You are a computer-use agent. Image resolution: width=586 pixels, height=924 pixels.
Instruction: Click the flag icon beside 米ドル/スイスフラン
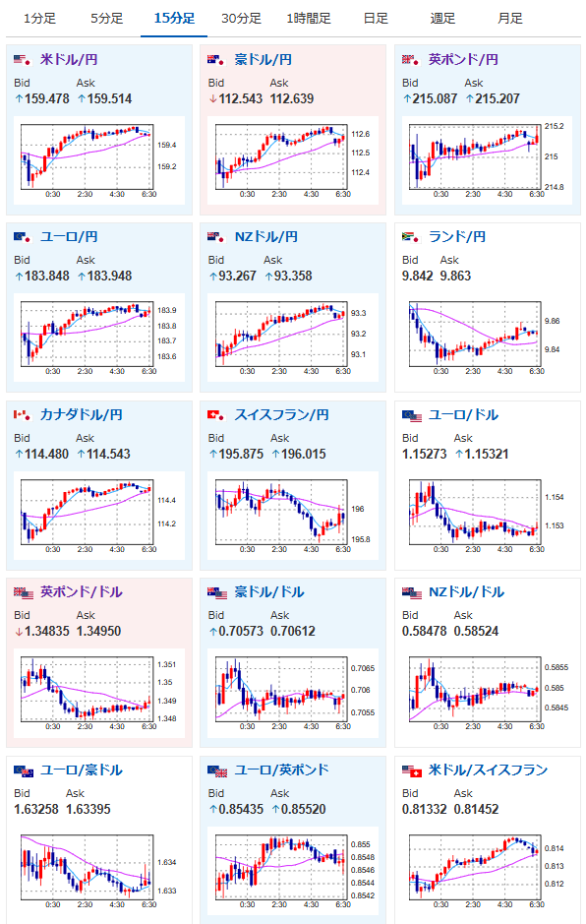[x=412, y=770]
